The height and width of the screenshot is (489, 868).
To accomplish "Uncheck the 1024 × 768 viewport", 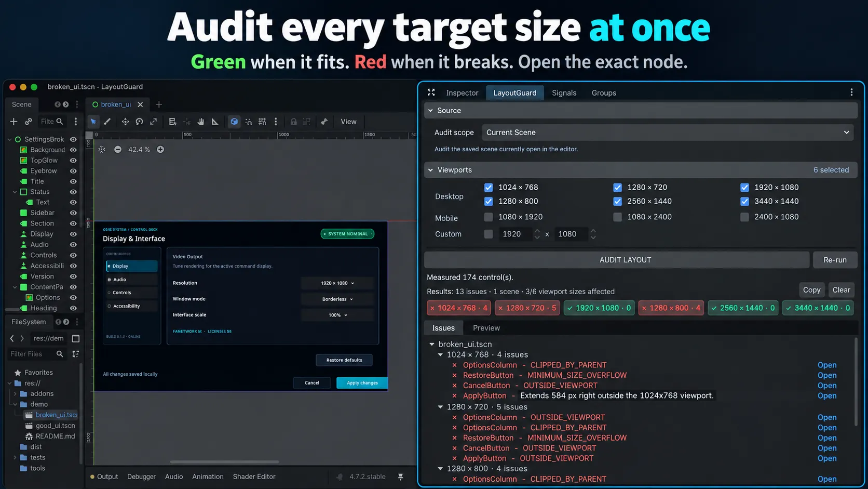I will pyautogui.click(x=489, y=188).
